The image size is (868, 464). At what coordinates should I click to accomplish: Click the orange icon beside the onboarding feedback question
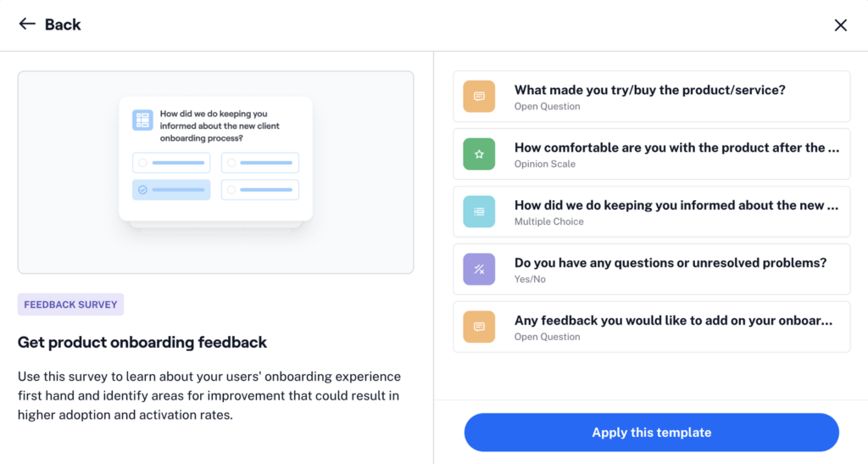(479, 327)
